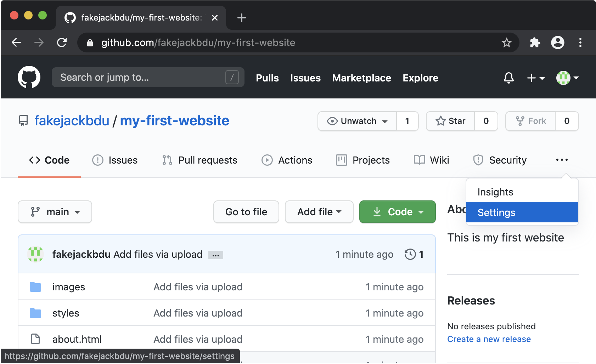
Task: Switch to the Security tab
Action: [x=500, y=160]
